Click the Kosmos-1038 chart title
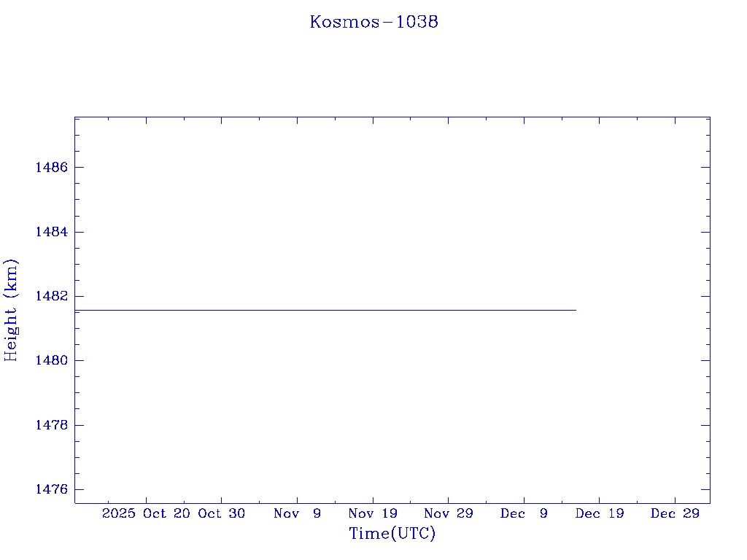This screenshot has height=560, width=747. [373, 22]
